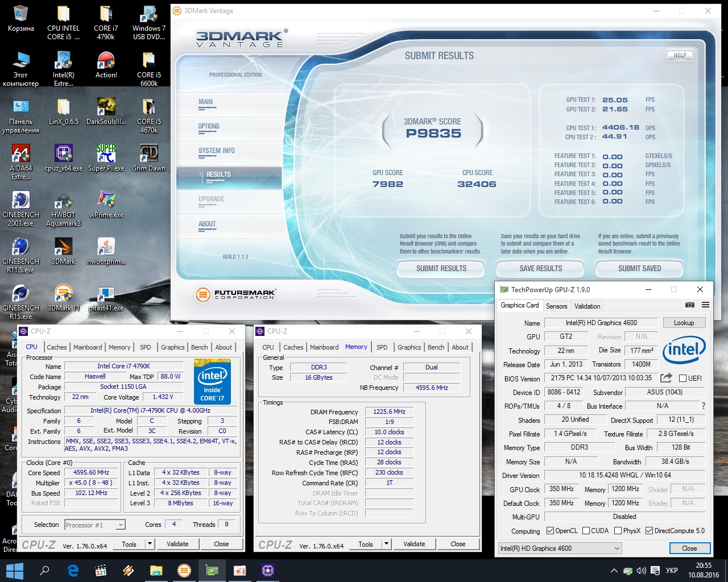This screenshot has height=582, width=728.
Task: Click Validate button in left CPU-Z
Action: 177,544
